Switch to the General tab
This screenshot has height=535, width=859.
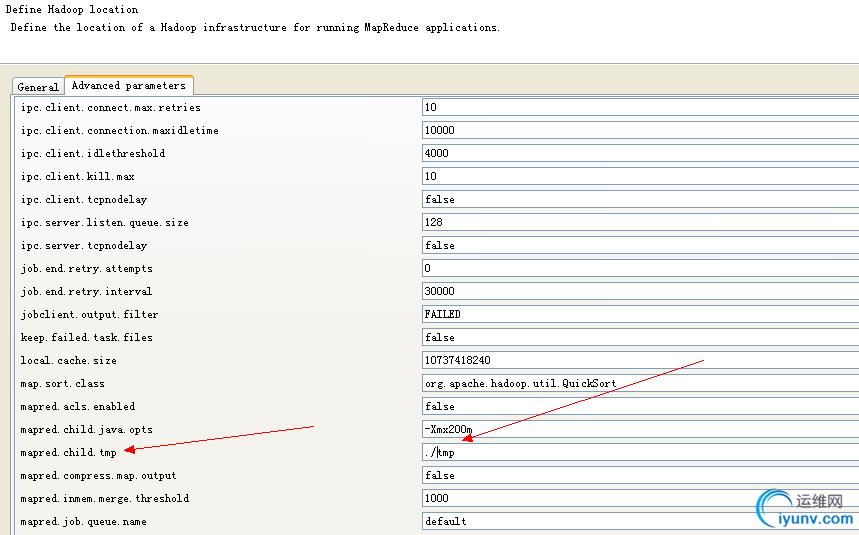pyautogui.click(x=38, y=87)
